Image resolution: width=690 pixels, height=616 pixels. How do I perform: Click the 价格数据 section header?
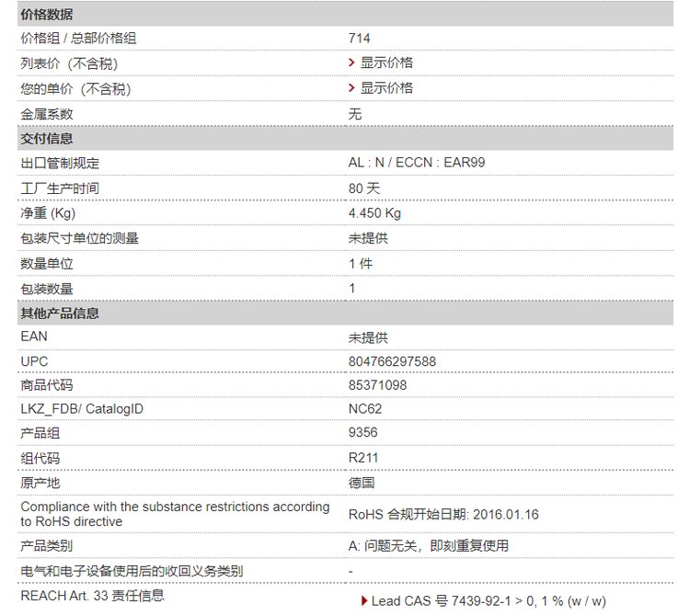point(47,15)
